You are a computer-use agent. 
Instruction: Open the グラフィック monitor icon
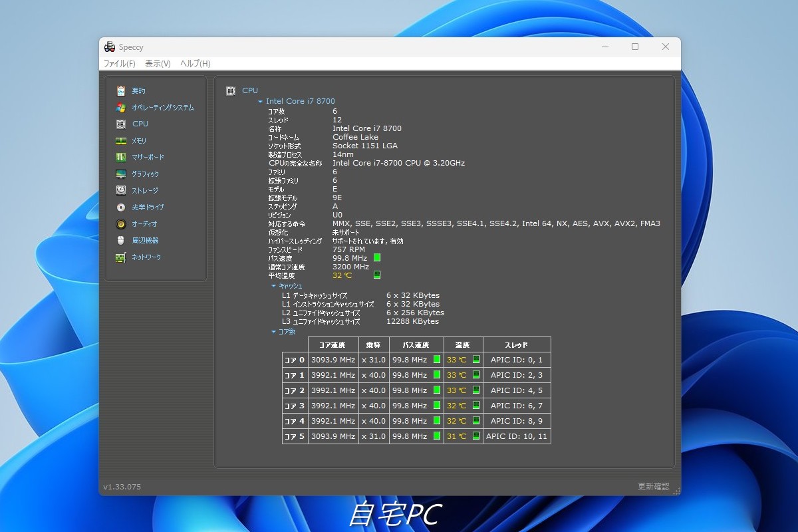(x=120, y=174)
